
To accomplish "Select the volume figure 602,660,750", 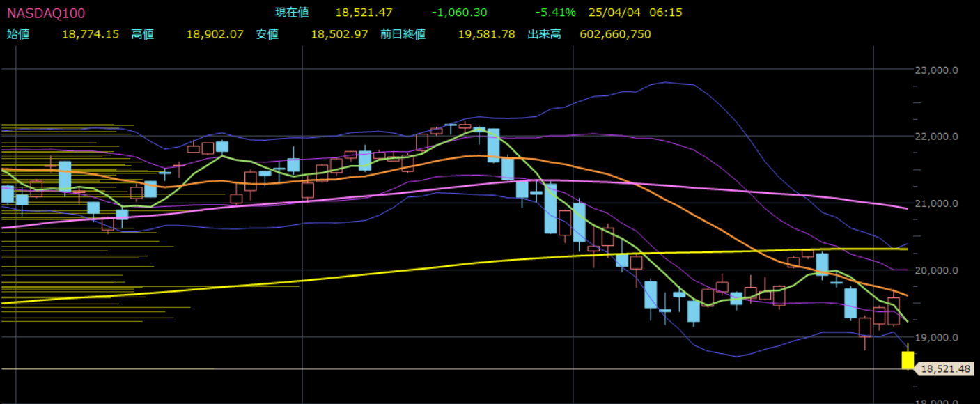I will coord(616,33).
